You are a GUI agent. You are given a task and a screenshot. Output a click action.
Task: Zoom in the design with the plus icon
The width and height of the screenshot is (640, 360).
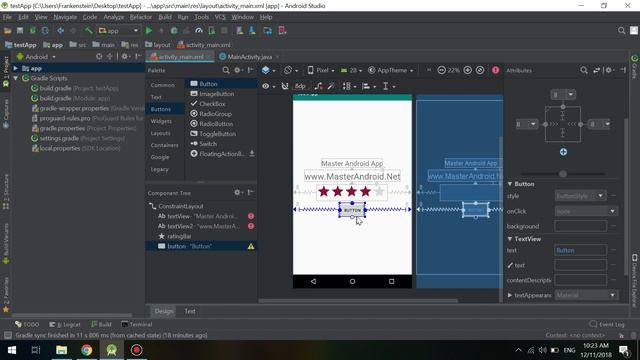point(468,70)
